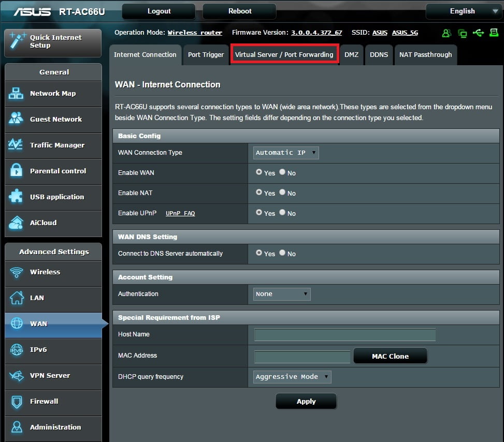Image resolution: width=504 pixels, height=442 pixels.
Task: Select No for automatic DNS connection
Action: pyautogui.click(x=282, y=253)
